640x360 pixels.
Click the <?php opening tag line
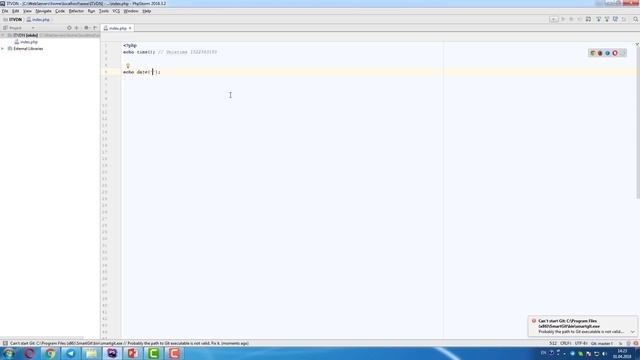point(130,46)
